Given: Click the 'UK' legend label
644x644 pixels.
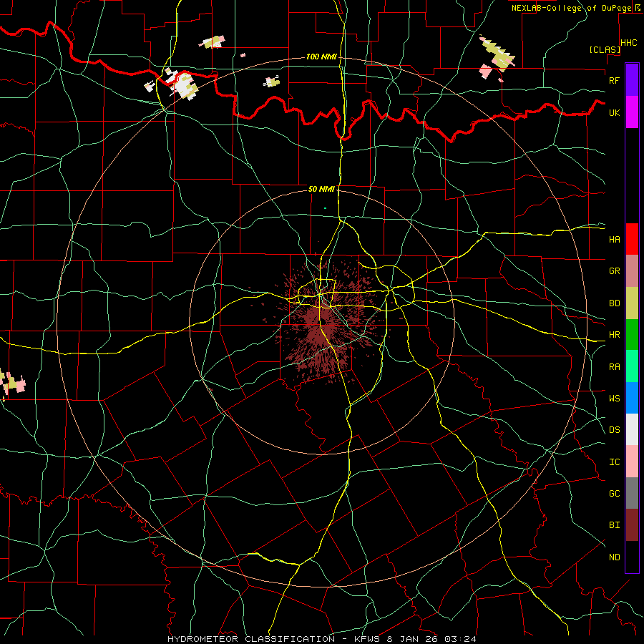Looking at the screenshot, I should [x=615, y=112].
